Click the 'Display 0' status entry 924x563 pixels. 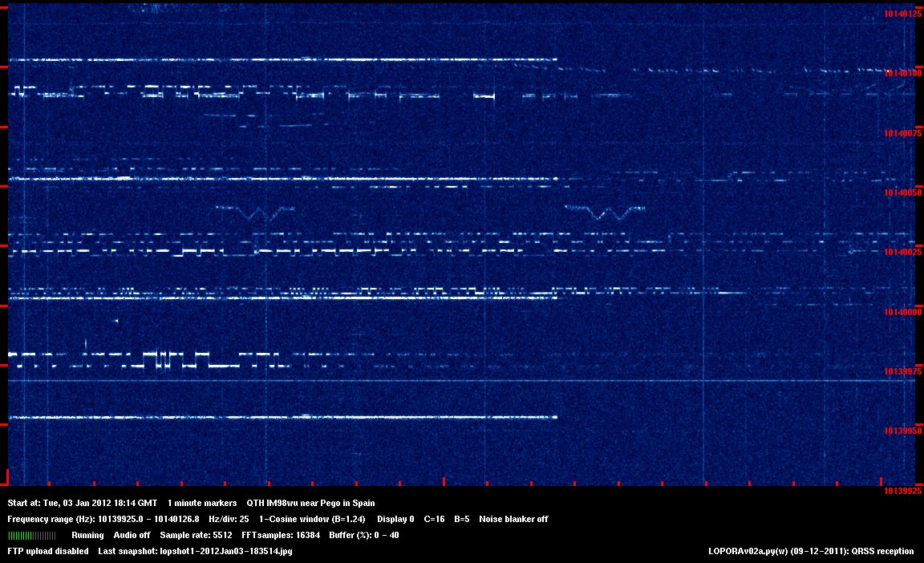point(395,519)
